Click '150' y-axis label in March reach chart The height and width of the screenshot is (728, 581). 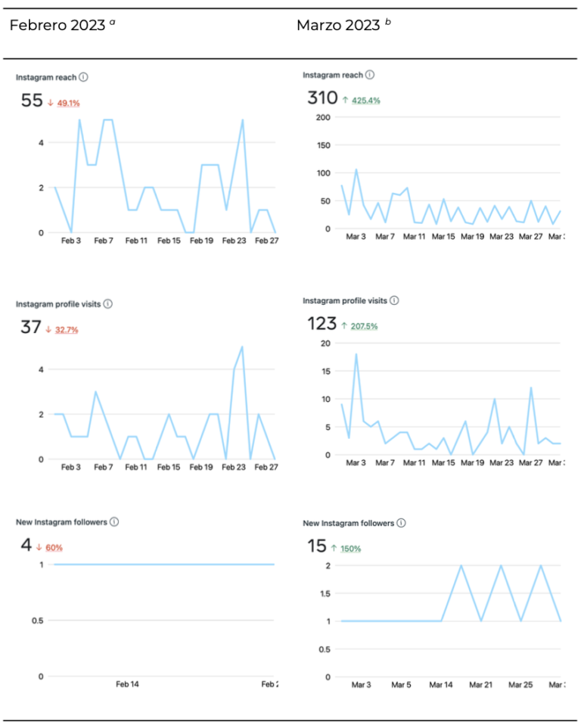click(x=324, y=145)
